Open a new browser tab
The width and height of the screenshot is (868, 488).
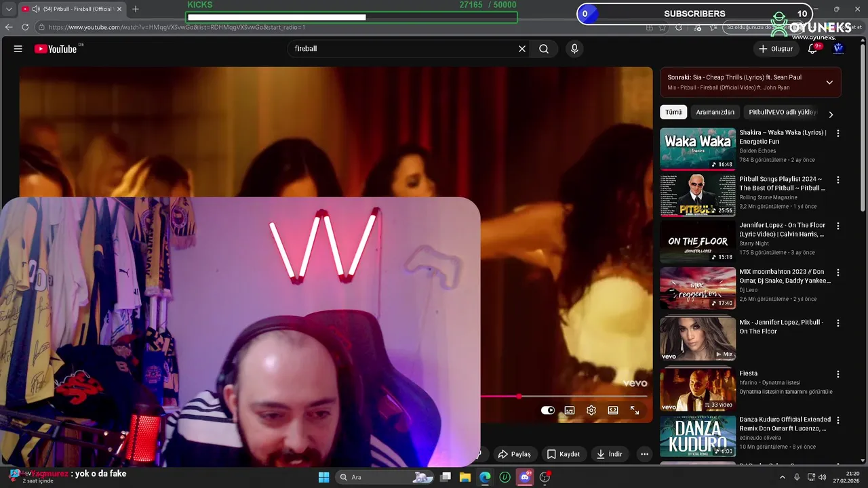(x=135, y=9)
